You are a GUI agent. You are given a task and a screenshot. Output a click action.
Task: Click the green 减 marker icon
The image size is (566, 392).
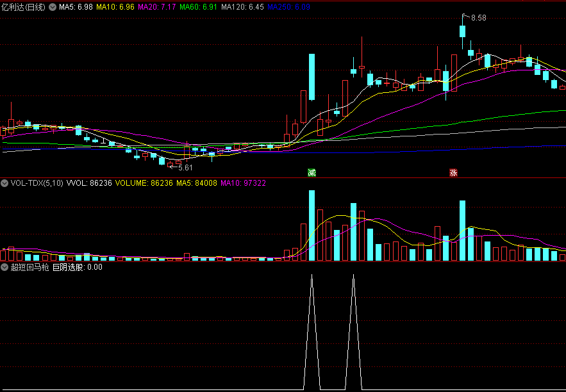[312, 172]
